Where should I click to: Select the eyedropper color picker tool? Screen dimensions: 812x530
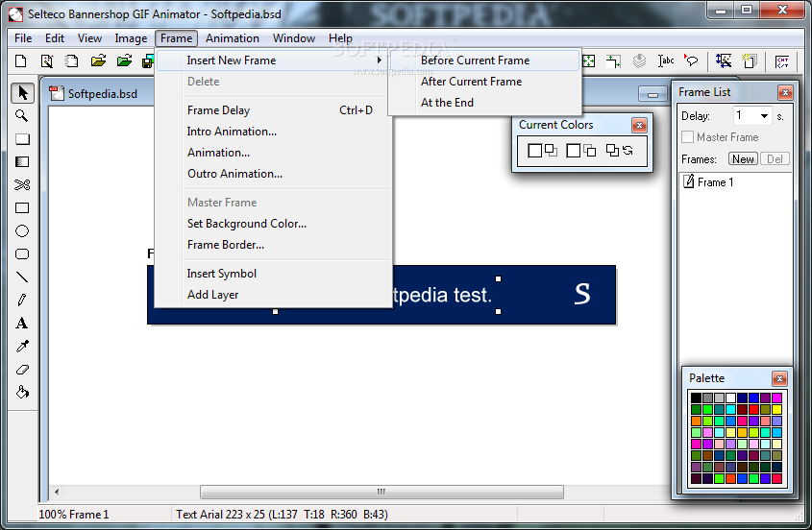22,347
